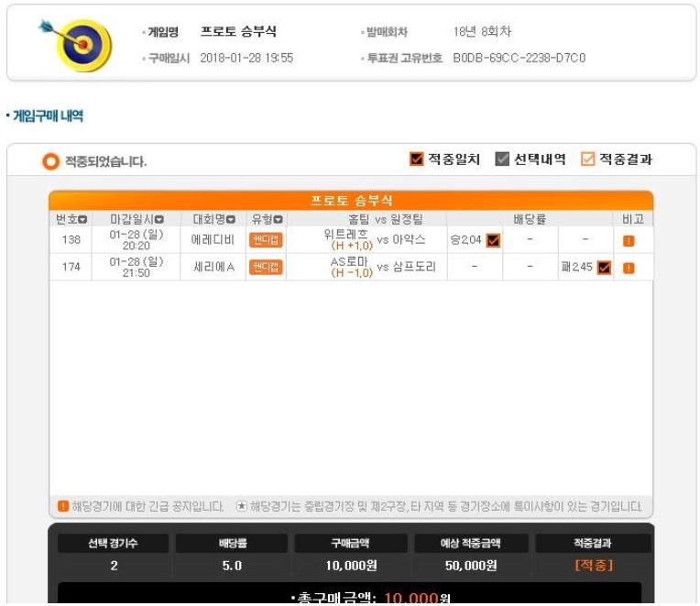Open urgent notice icon for match 174
This screenshot has width=700, height=606.
629,268
